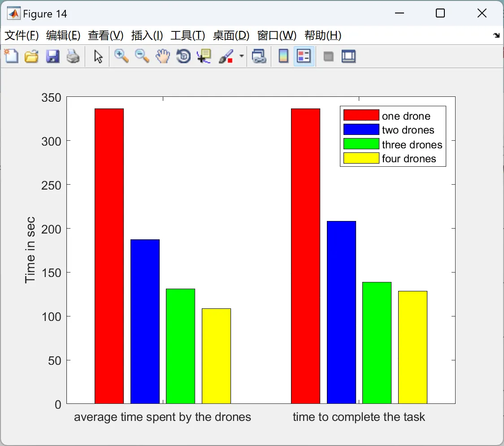Show plot tools and dock figure icon
This screenshot has width=504, height=446.
click(348, 56)
